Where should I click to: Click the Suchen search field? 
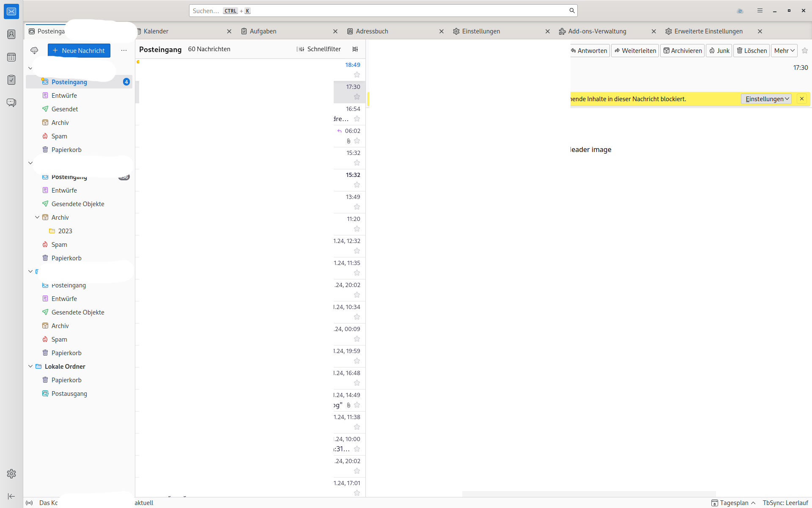coord(381,11)
